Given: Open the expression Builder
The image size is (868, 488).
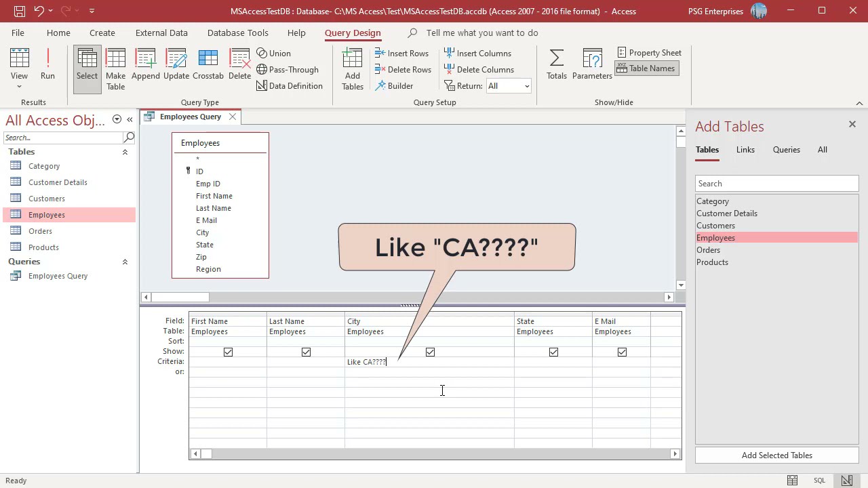Looking at the screenshot, I should (394, 85).
